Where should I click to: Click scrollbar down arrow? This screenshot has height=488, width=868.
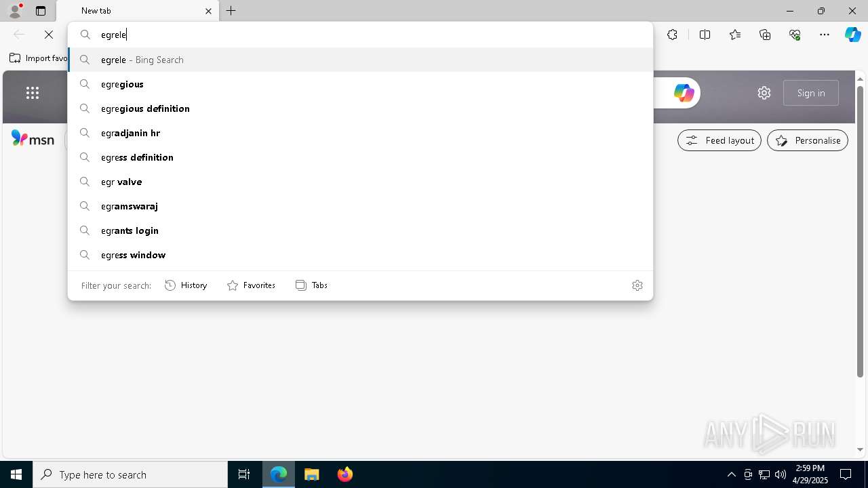click(x=860, y=449)
